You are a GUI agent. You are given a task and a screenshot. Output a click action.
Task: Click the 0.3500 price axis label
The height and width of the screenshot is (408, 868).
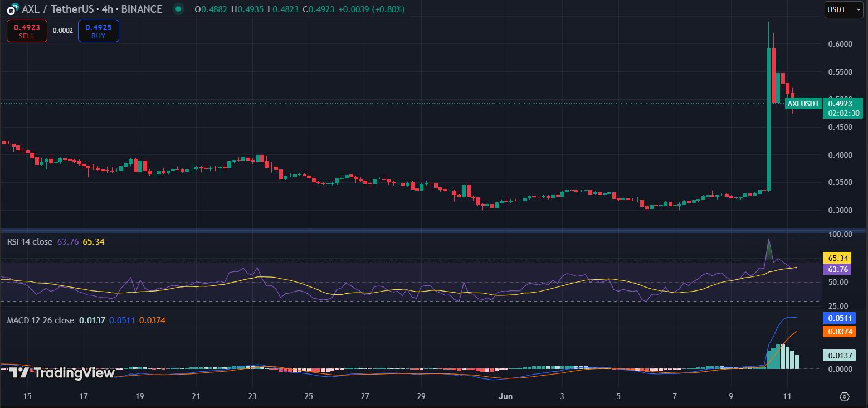coord(839,182)
